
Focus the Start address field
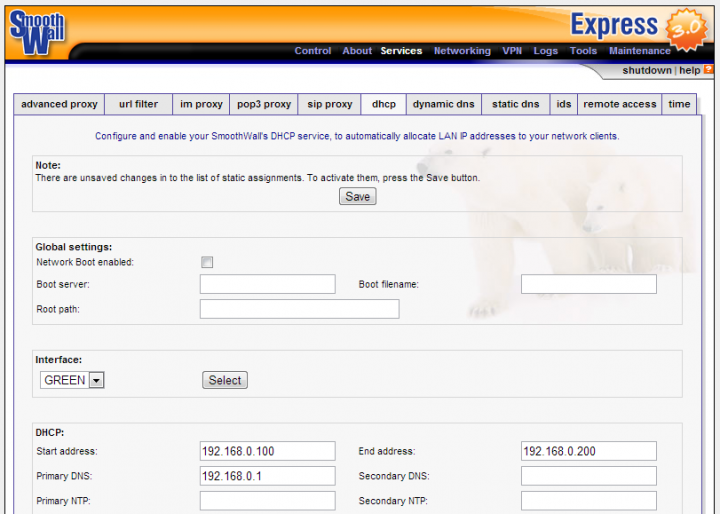coord(267,451)
